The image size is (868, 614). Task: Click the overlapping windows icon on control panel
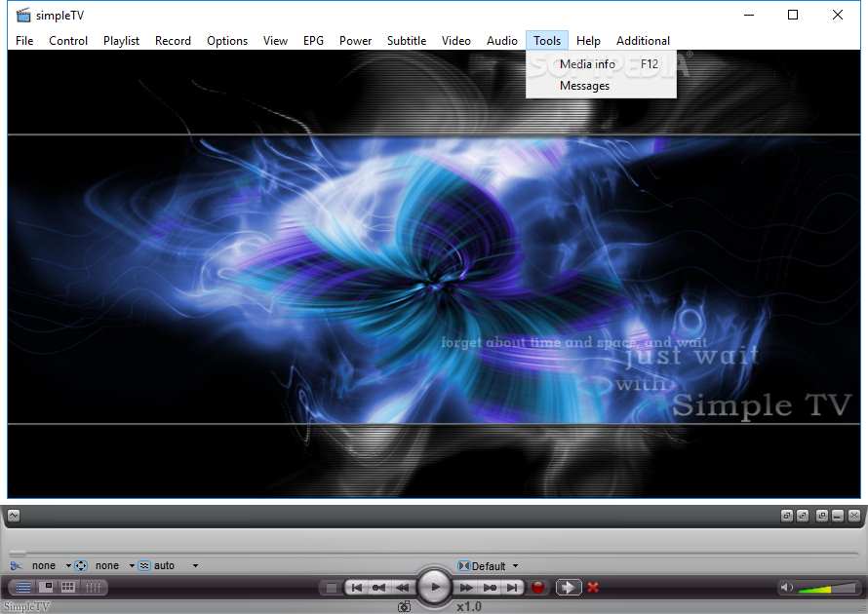pos(822,516)
